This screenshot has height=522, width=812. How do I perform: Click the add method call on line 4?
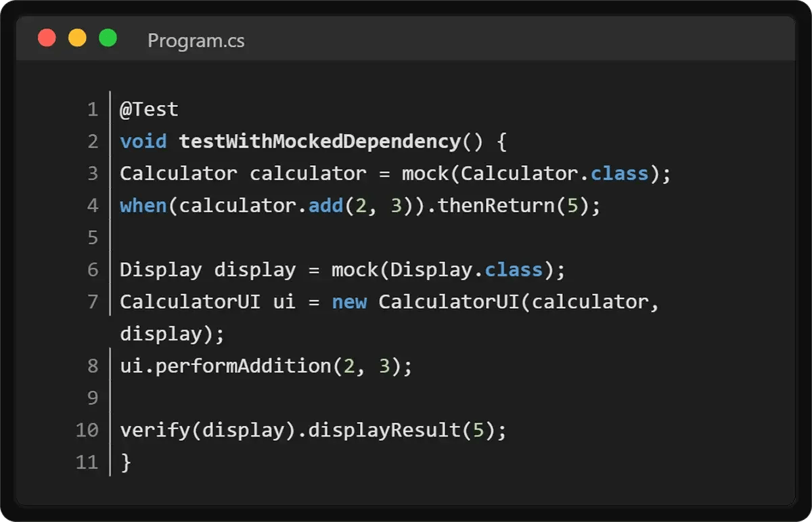pyautogui.click(x=325, y=206)
